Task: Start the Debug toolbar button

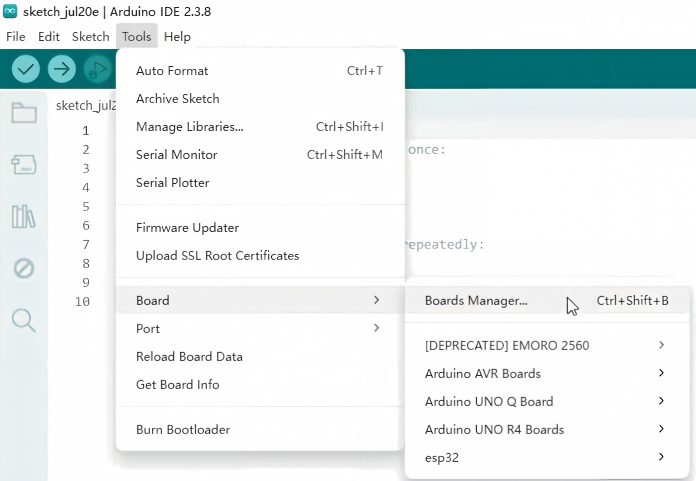Action: (x=98, y=69)
